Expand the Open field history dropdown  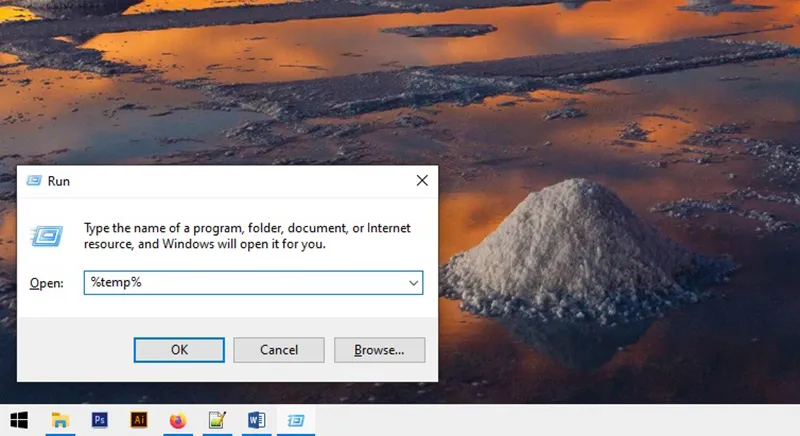[x=413, y=283]
